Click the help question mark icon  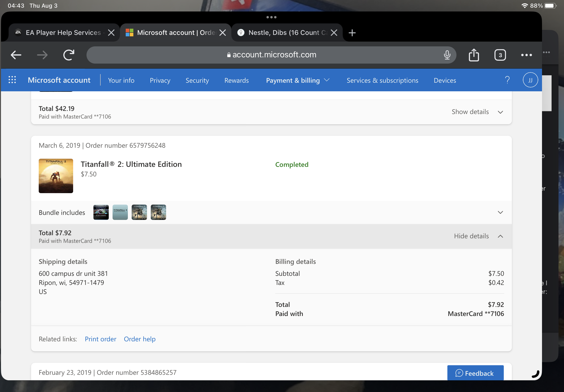[507, 80]
